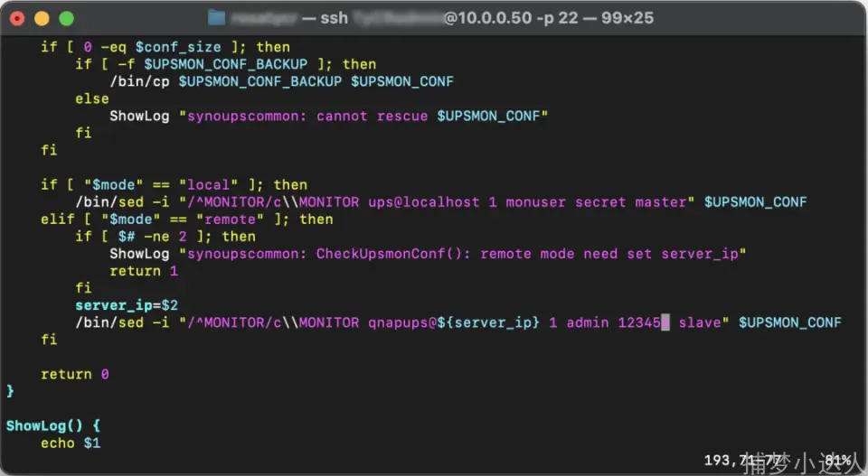Screen dimensions: 868x476
Task: Click the folder icon in the title bar
Action: (216, 17)
